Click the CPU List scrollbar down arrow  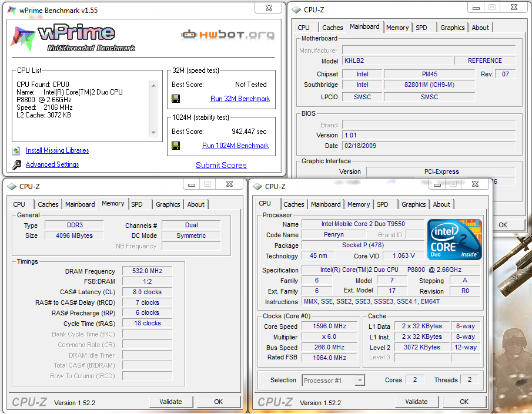[153, 132]
